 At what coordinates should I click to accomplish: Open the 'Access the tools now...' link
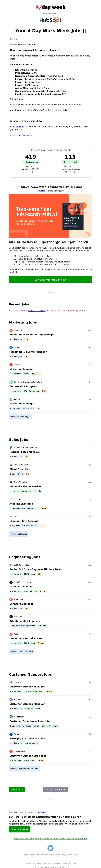pyautogui.click(x=22, y=135)
